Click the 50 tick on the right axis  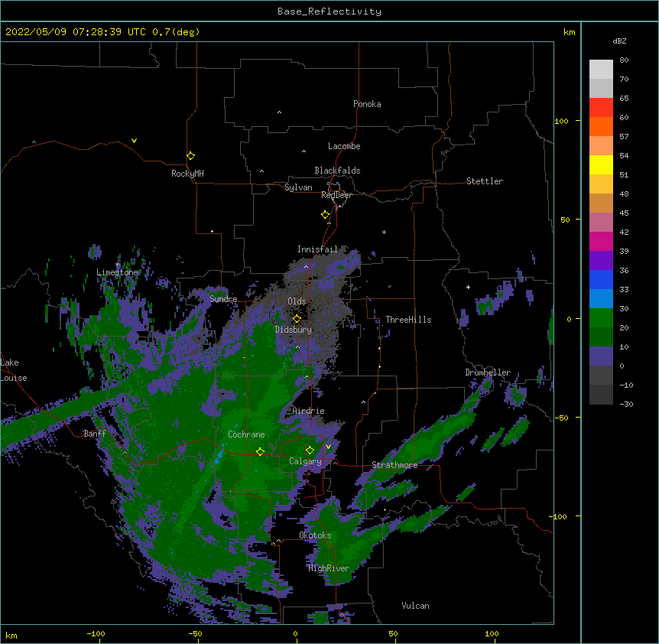click(x=565, y=220)
